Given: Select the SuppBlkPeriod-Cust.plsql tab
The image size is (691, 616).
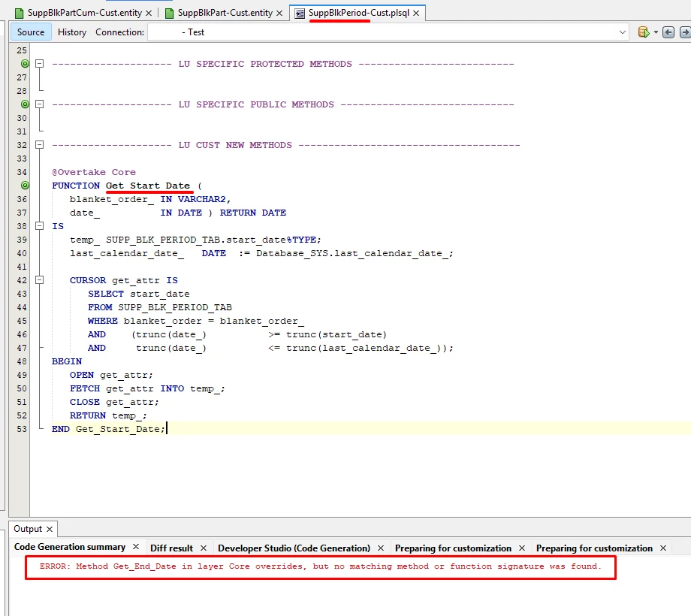Looking at the screenshot, I should click(359, 13).
